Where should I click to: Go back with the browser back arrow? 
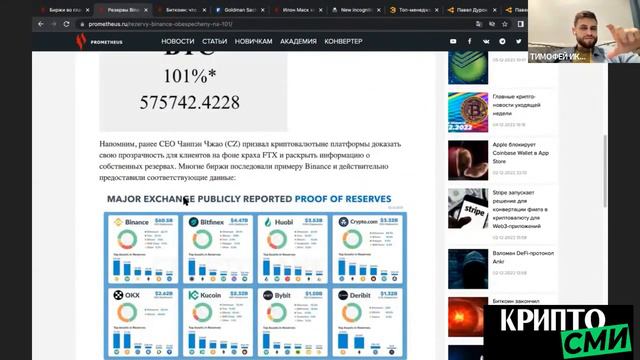pos(41,24)
